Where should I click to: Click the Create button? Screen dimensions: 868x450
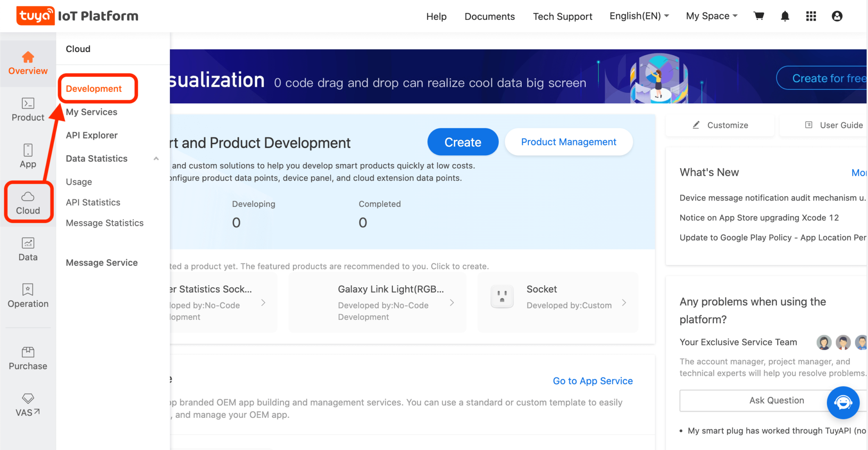point(462,142)
